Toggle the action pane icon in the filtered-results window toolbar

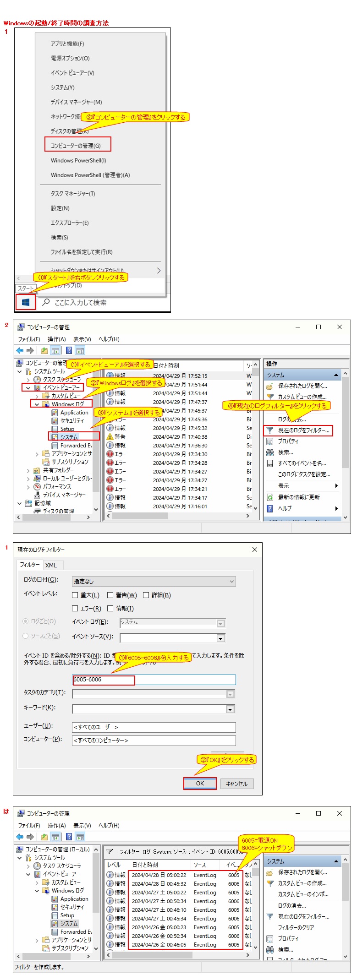click(80, 837)
